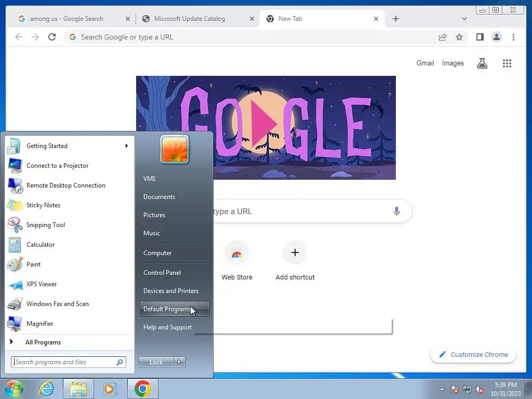Click the network tray icon

click(467, 389)
